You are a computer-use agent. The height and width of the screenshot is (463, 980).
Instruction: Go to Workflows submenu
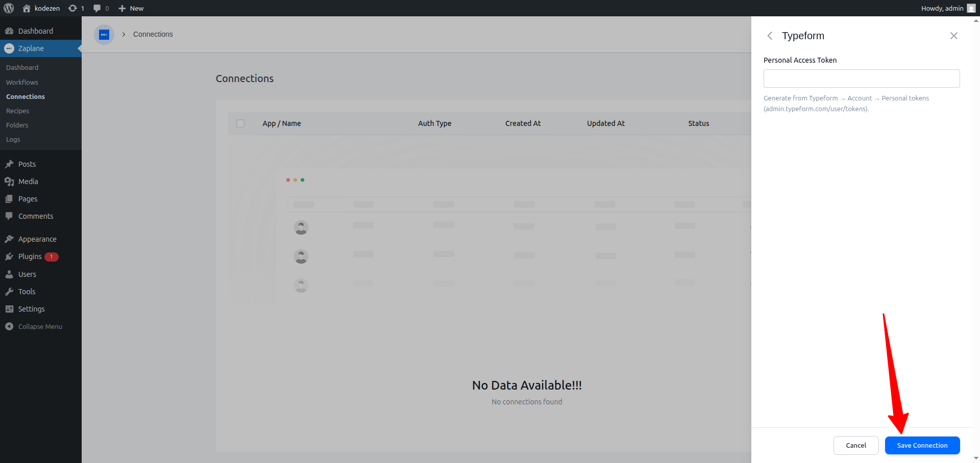(22, 82)
